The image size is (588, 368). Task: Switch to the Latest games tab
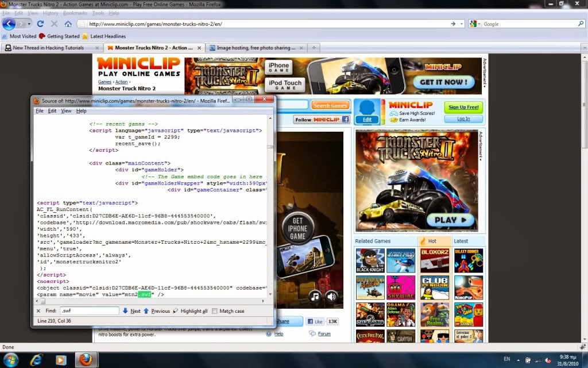461,241
